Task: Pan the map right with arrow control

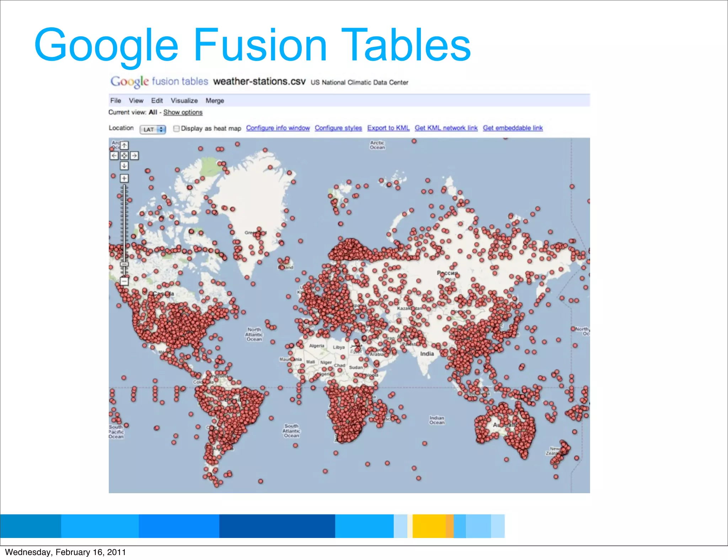Action: point(134,156)
